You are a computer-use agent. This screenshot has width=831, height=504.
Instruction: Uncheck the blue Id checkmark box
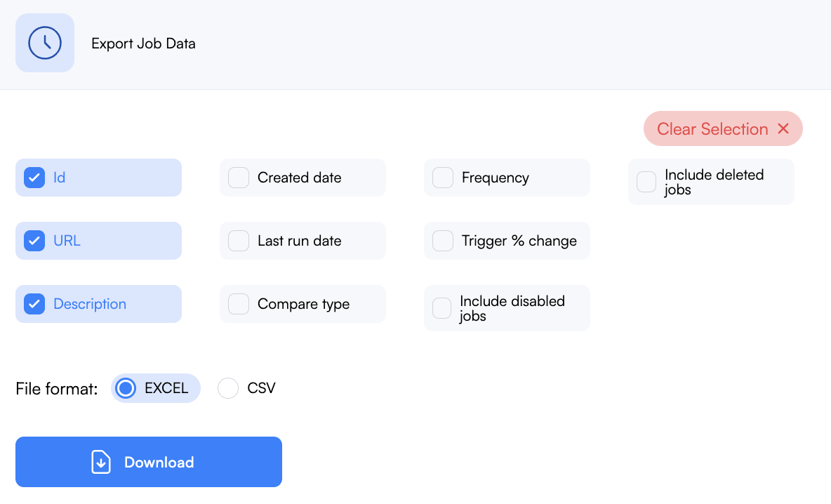pyautogui.click(x=34, y=178)
